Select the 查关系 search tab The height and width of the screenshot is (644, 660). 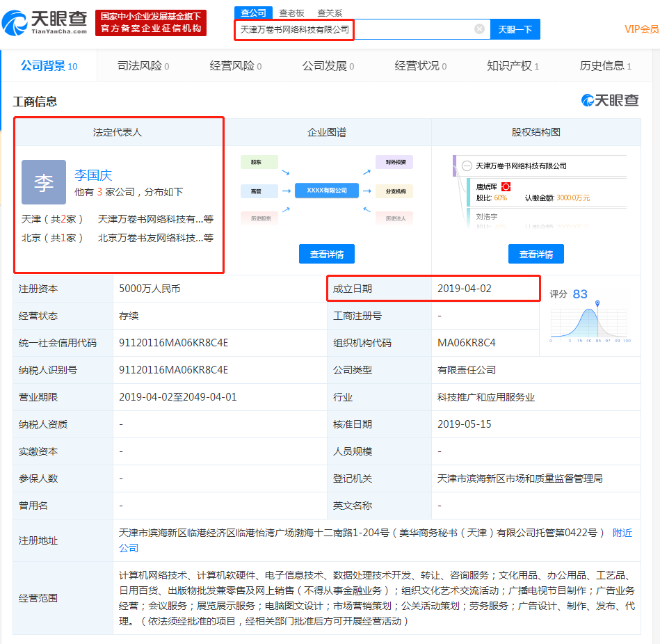pos(330,13)
